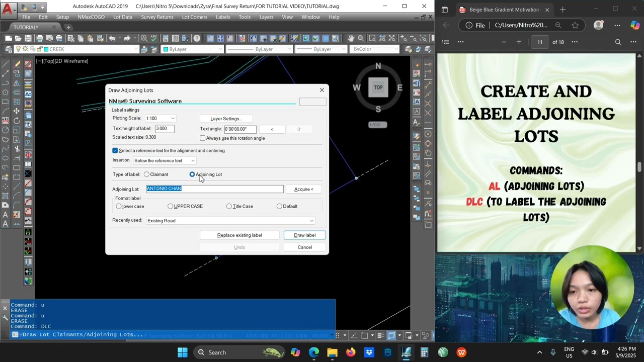This screenshot has height=362, width=644.
Task: Select the Trim scissors tool
Action: [x=17, y=149]
